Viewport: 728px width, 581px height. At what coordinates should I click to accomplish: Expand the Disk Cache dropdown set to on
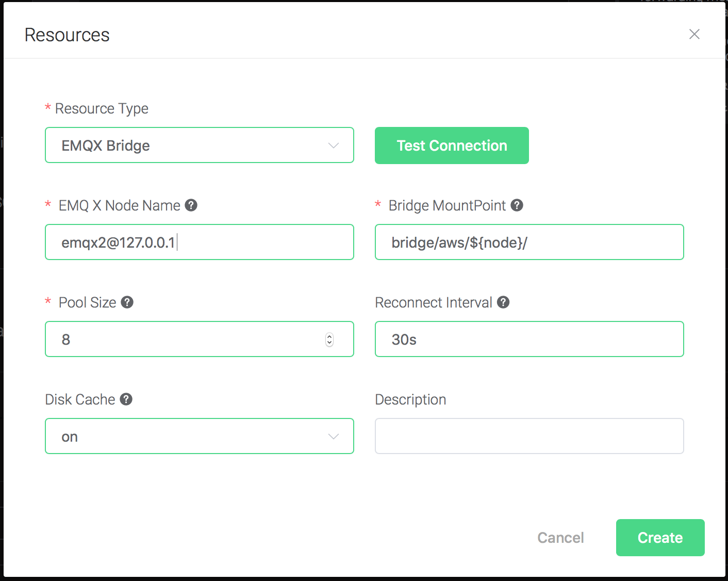tap(200, 436)
